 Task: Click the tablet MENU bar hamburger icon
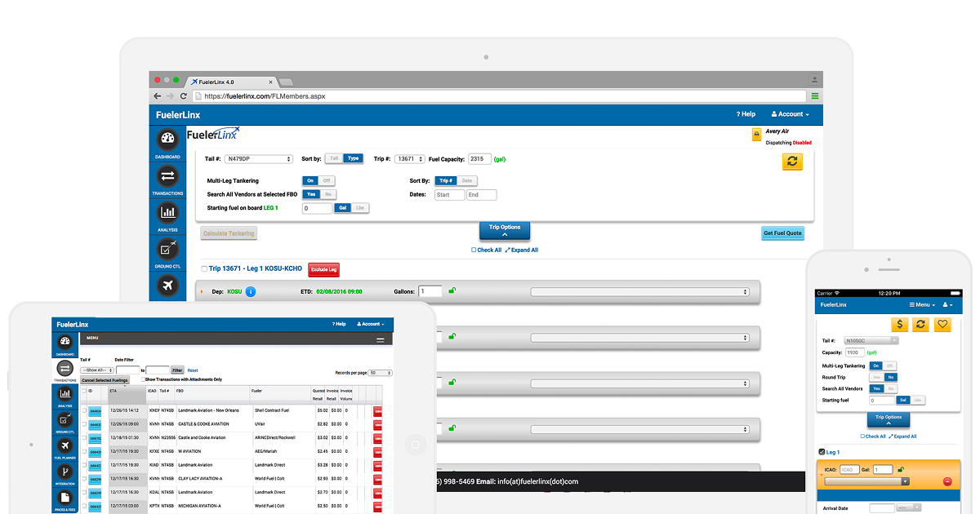pos(380,339)
